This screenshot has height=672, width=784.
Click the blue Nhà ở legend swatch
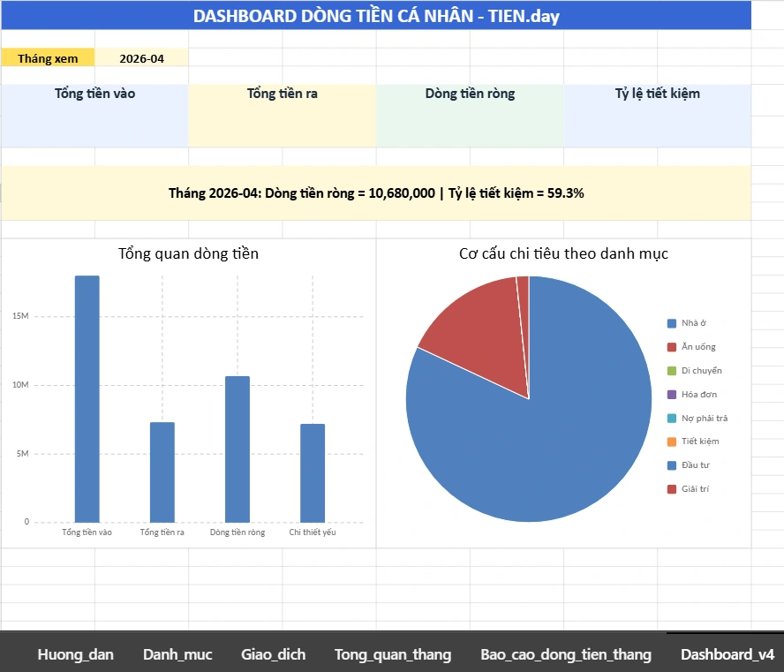tap(671, 322)
